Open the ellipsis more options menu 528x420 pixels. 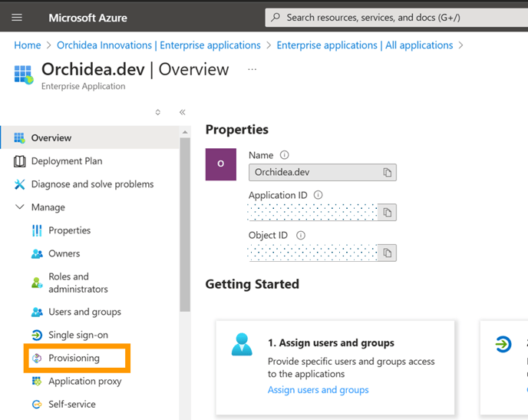[x=252, y=69]
